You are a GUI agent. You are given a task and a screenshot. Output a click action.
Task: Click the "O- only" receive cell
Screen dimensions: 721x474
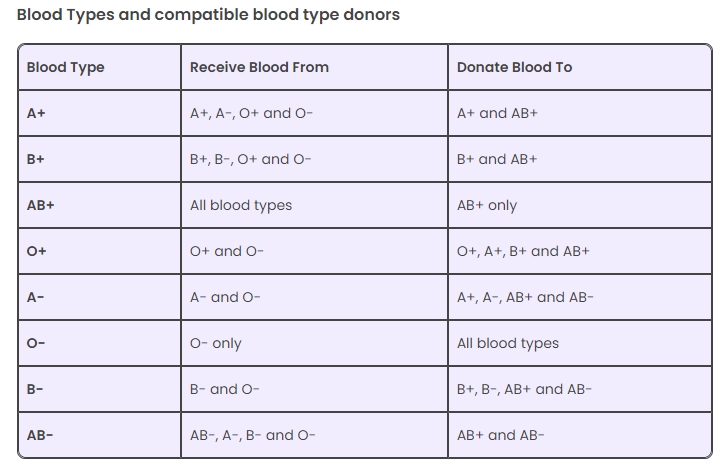click(216, 343)
